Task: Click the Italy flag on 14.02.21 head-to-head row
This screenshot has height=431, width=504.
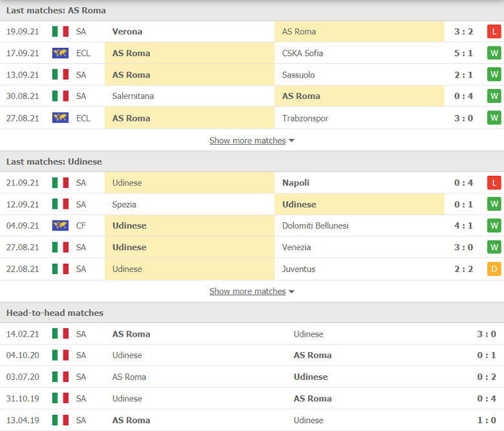Action: pos(61,333)
